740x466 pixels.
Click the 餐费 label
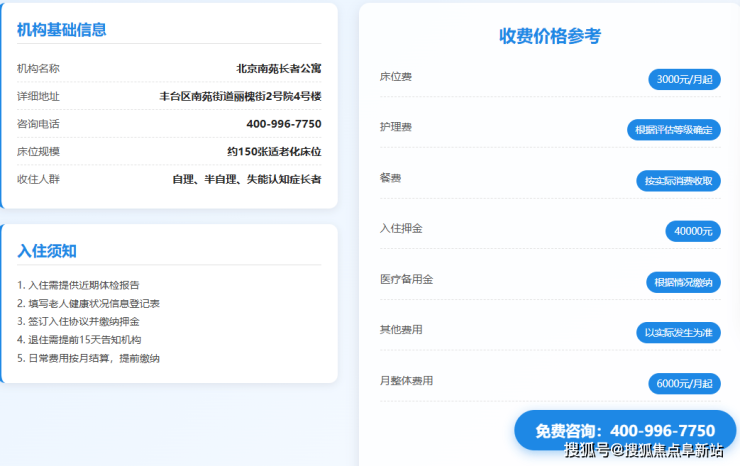point(391,178)
